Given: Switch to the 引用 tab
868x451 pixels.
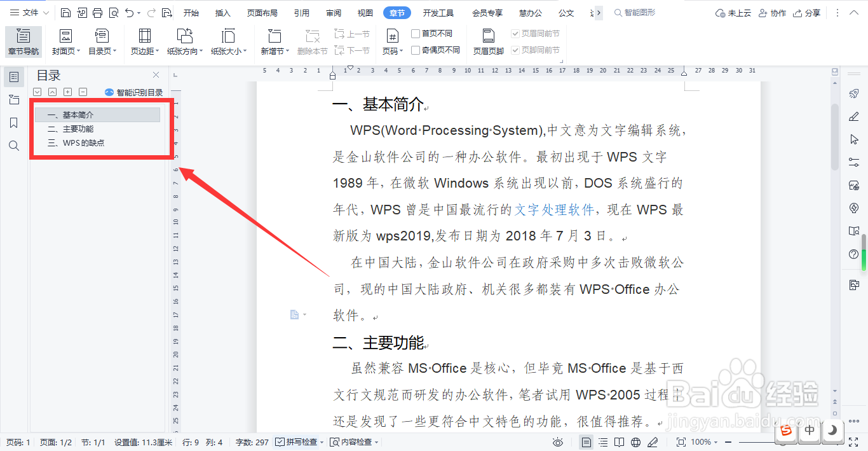Looking at the screenshot, I should coord(302,13).
